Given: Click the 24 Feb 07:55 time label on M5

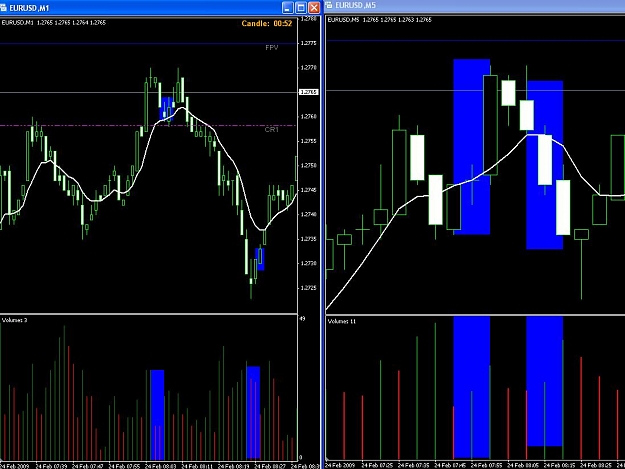Looking at the screenshot, I should [x=486, y=465].
